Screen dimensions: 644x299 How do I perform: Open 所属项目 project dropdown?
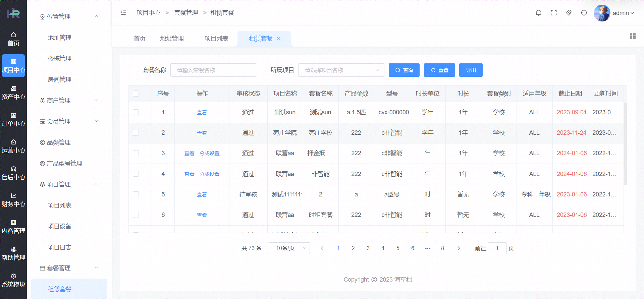(x=341, y=70)
